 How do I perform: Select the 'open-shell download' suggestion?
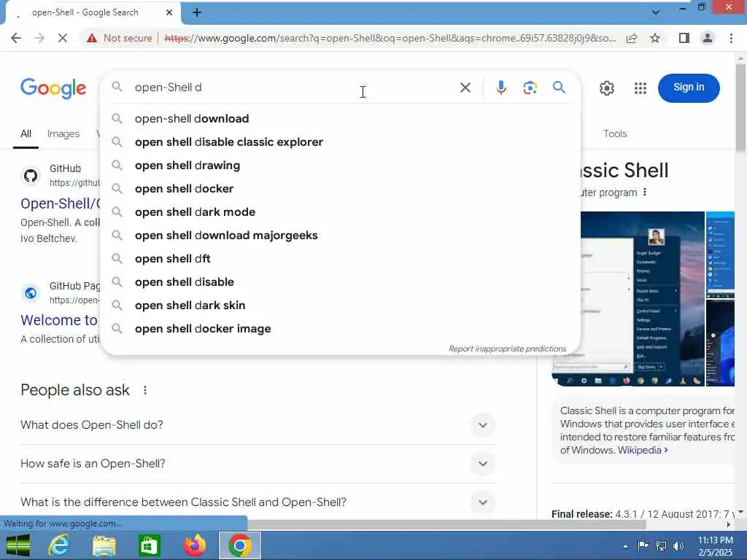click(341, 119)
